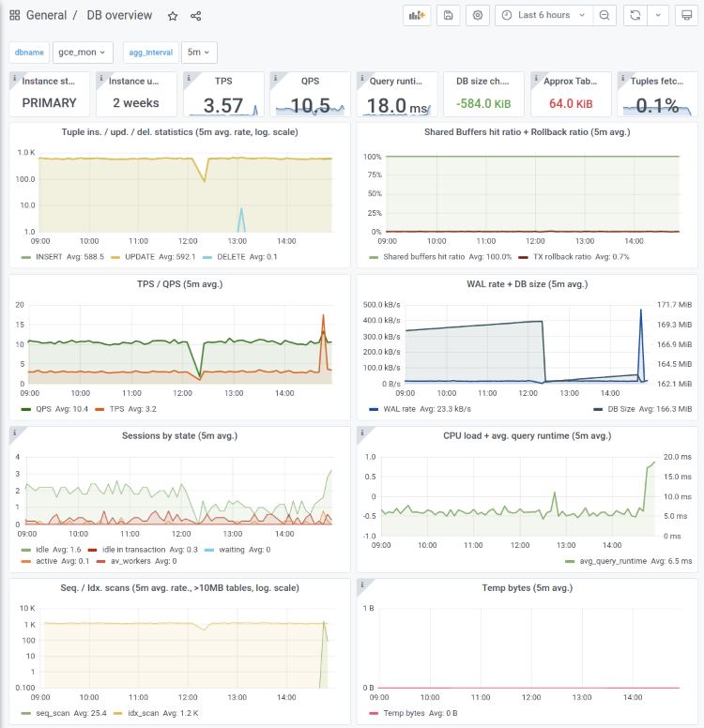
Task: Open WAL rate + DB size panel menu
Action: [527, 284]
